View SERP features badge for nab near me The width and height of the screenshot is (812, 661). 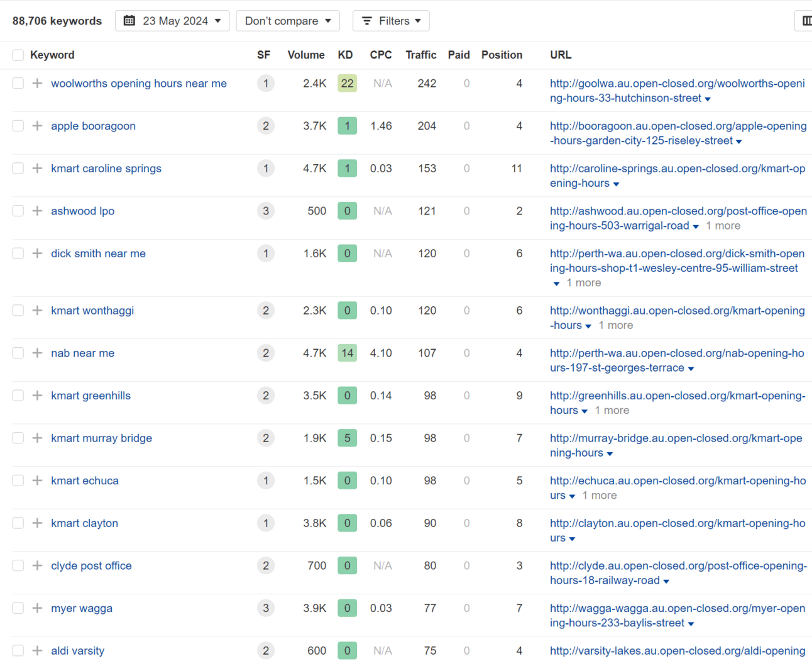pyautogui.click(x=266, y=353)
